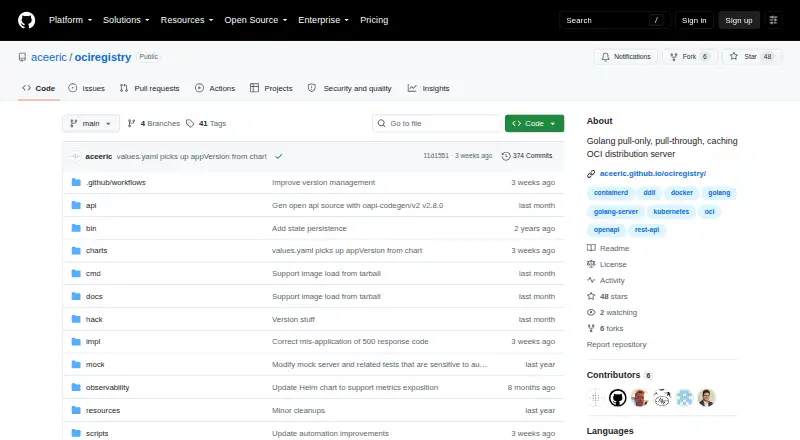This screenshot has width=800, height=440.
Task: Open the .github/workflows folder
Action: pos(116,182)
